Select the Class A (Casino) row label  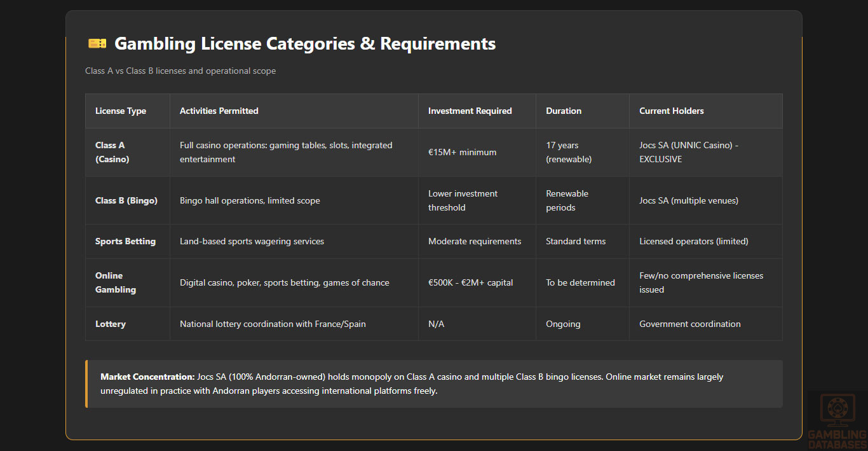pos(112,152)
